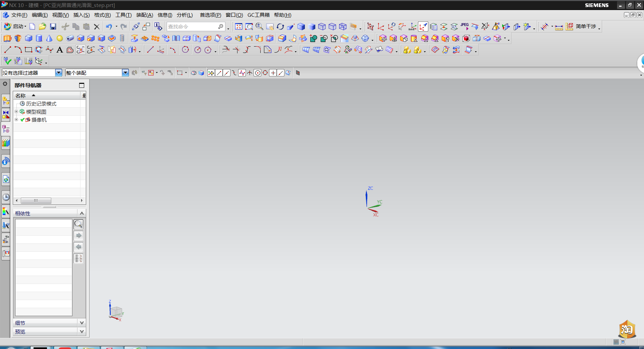Click the Rotate view icon
The width and height of the screenshot is (644, 349).
(x=280, y=26)
